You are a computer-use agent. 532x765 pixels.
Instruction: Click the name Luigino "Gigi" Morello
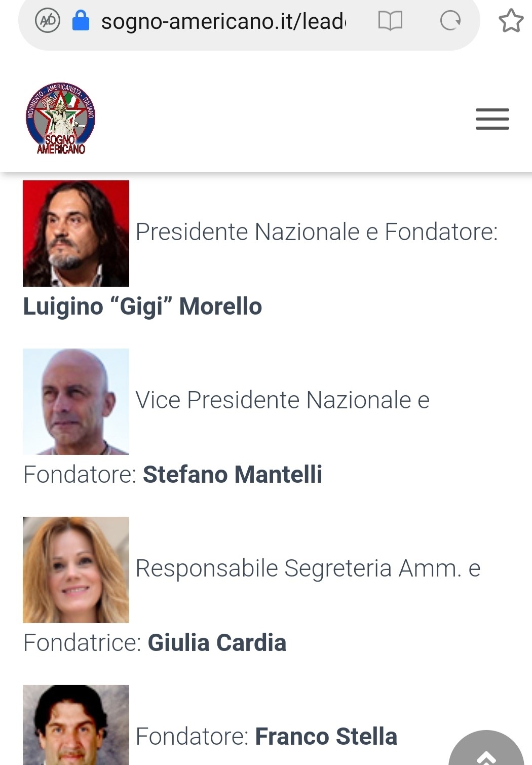coord(142,307)
